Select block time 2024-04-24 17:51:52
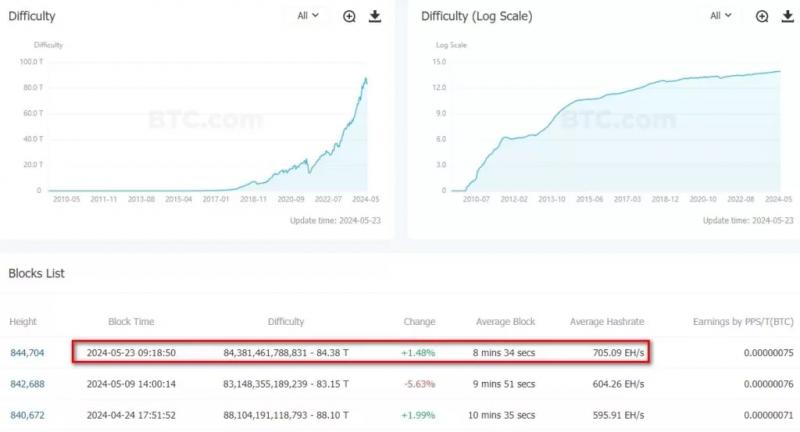 [131, 415]
